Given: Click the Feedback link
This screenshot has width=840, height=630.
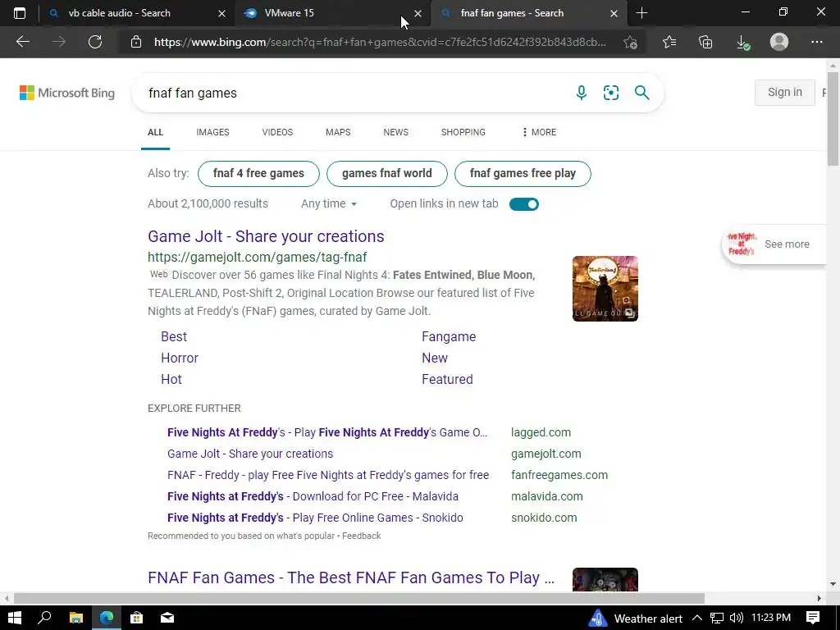Looking at the screenshot, I should [362, 536].
